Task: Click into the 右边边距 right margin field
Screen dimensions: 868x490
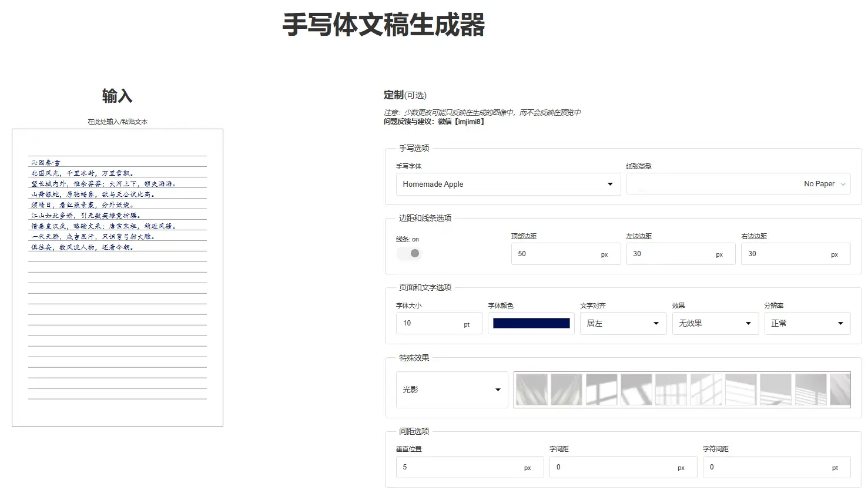Action: click(x=786, y=254)
